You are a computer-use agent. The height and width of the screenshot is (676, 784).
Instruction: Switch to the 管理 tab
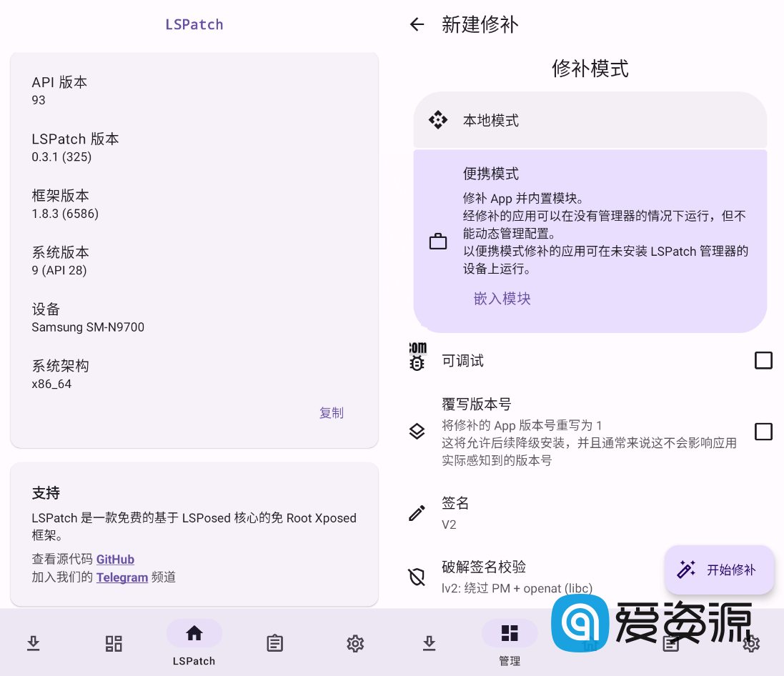[510, 643]
